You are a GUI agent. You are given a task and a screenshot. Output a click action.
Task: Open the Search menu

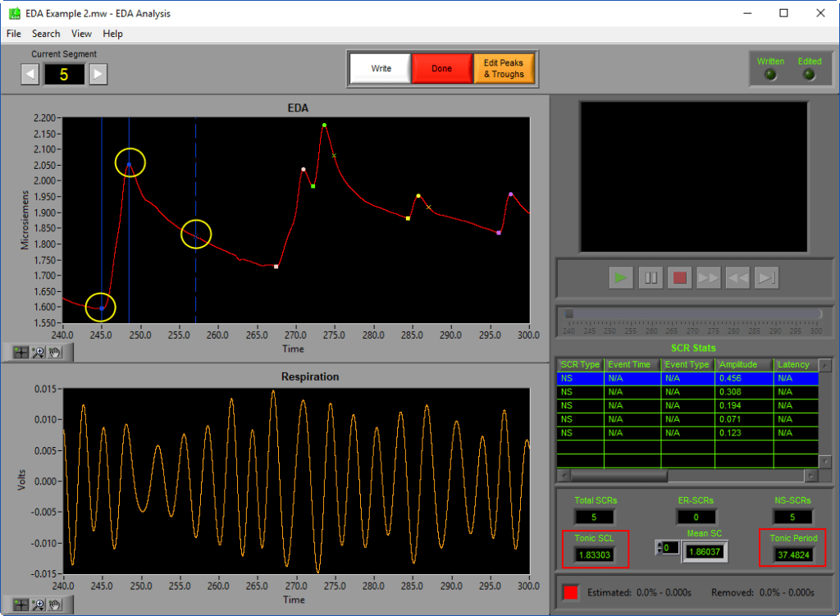pos(46,34)
